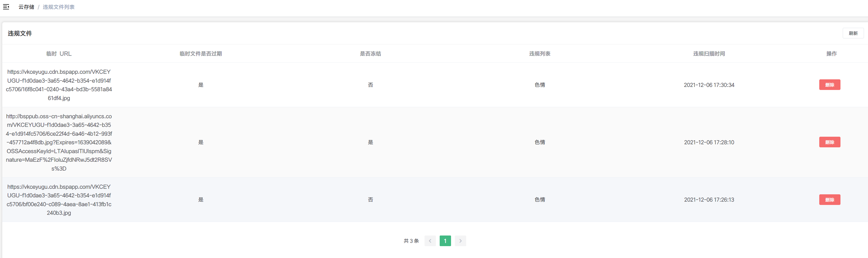Collapse the sidebar with hamburger icon
The height and width of the screenshot is (258, 868).
coord(6,7)
